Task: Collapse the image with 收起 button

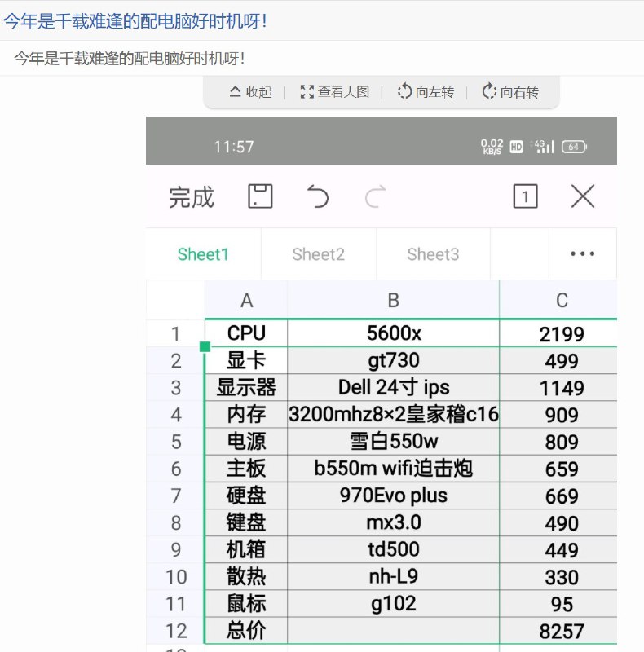Action: (x=250, y=92)
